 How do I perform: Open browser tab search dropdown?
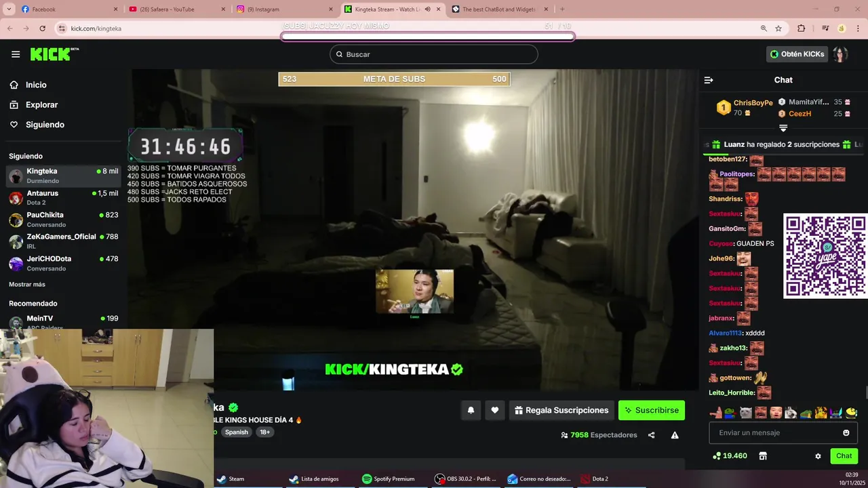(7, 9)
